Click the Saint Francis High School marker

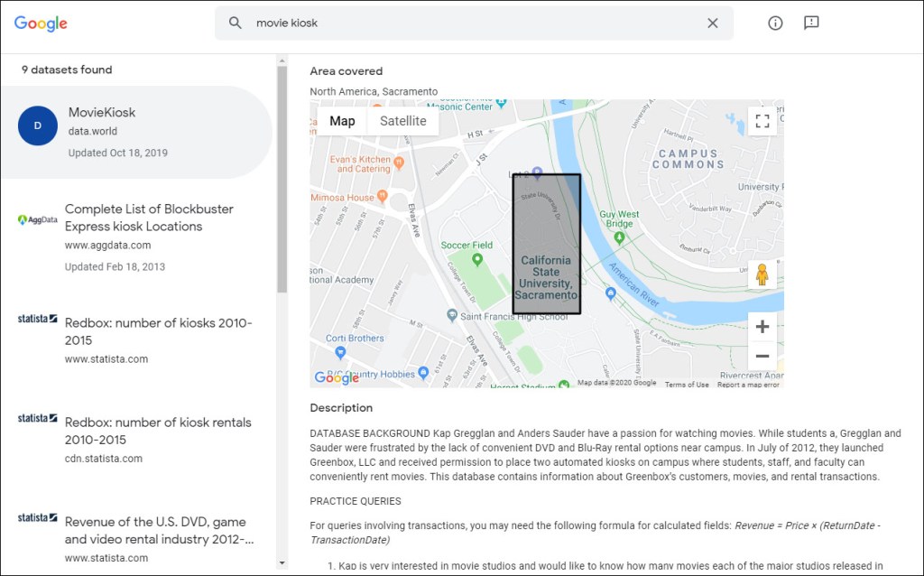pyautogui.click(x=452, y=315)
